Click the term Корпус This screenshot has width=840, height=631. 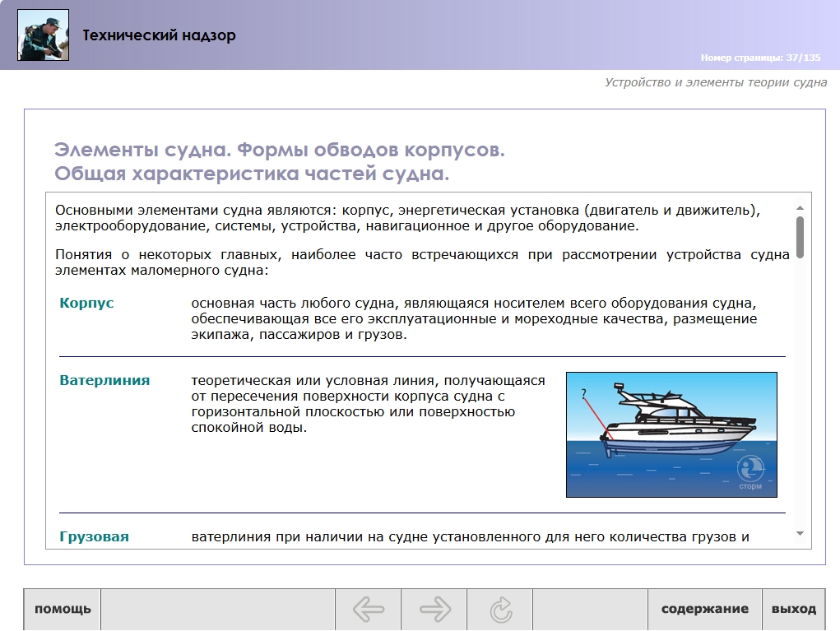click(86, 303)
